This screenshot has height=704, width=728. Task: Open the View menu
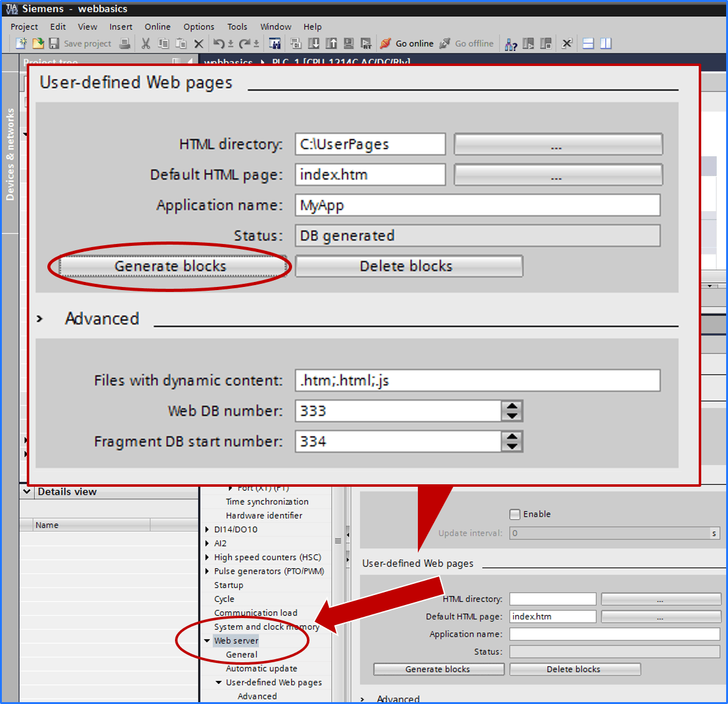87,26
